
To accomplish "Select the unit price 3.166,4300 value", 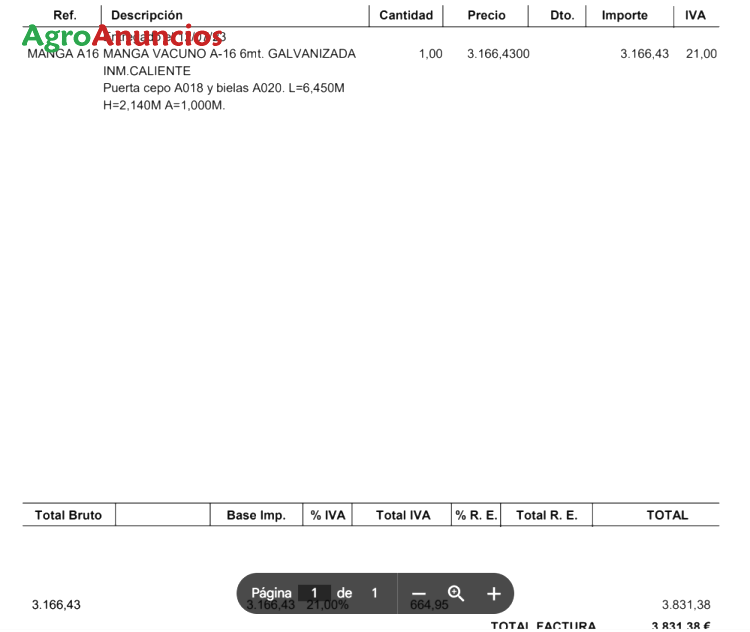I will [x=498, y=54].
